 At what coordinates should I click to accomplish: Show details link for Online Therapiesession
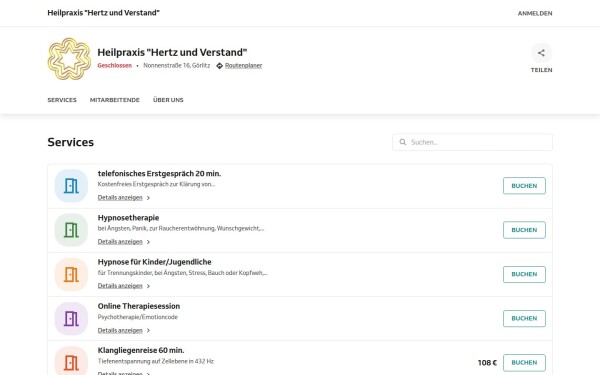[x=120, y=330]
